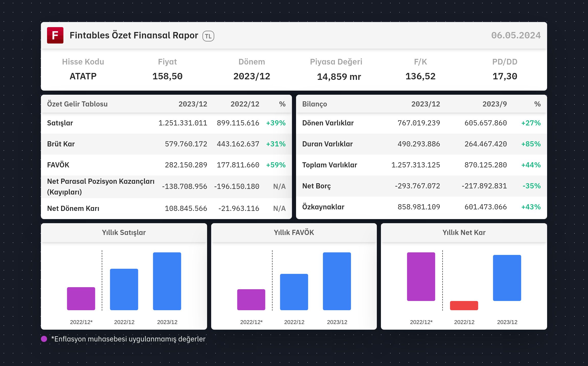Click the F/K ratio value 136,52
The width and height of the screenshot is (588, 366).
click(x=420, y=76)
